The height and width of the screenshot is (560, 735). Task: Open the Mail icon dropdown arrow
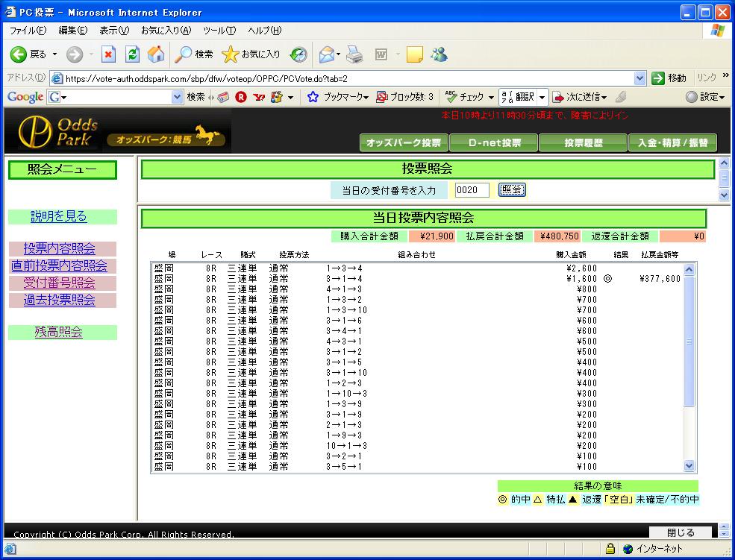click(339, 54)
